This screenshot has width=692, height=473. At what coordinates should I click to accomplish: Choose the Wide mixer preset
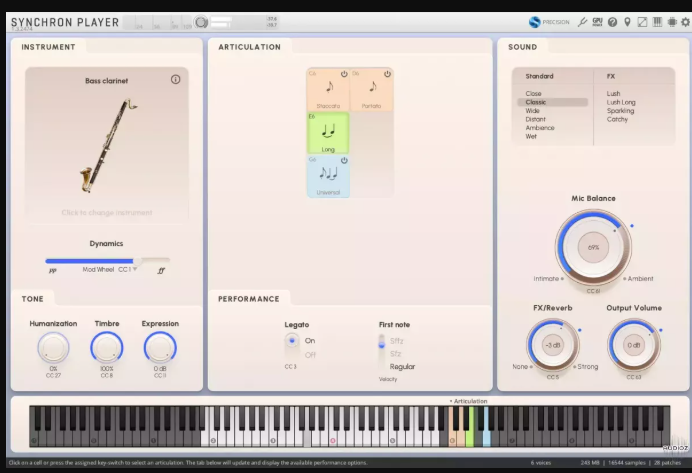(532, 111)
